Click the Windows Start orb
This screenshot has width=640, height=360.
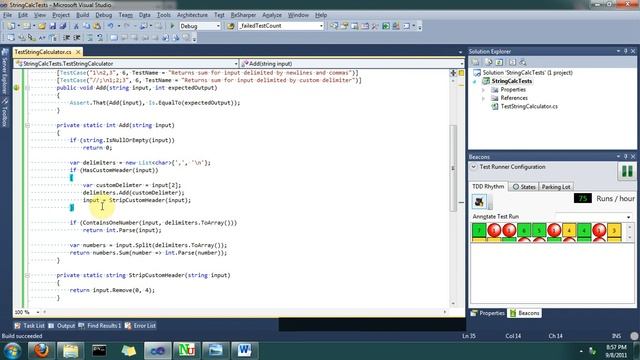coord(12,351)
